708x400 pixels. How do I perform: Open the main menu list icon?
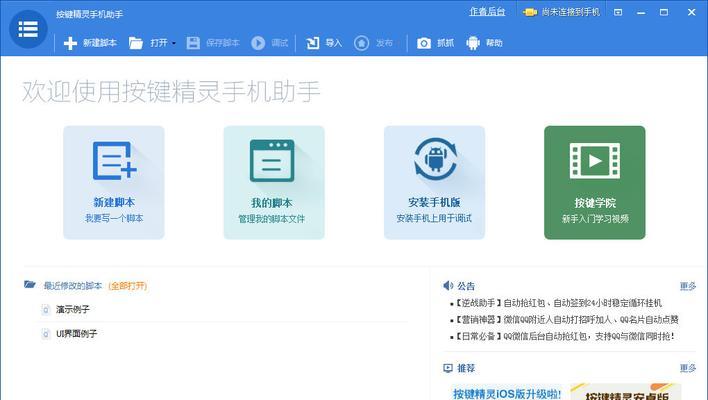pos(28,29)
